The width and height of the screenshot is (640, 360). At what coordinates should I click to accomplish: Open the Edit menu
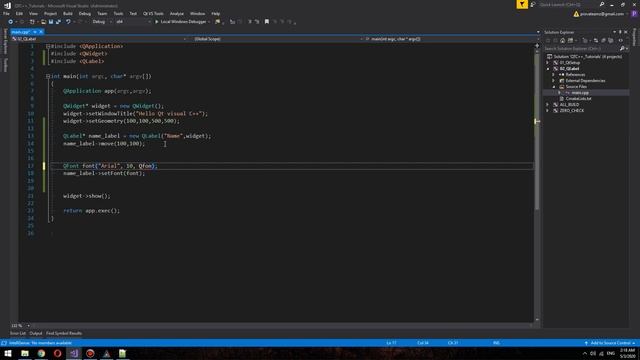click(19, 13)
